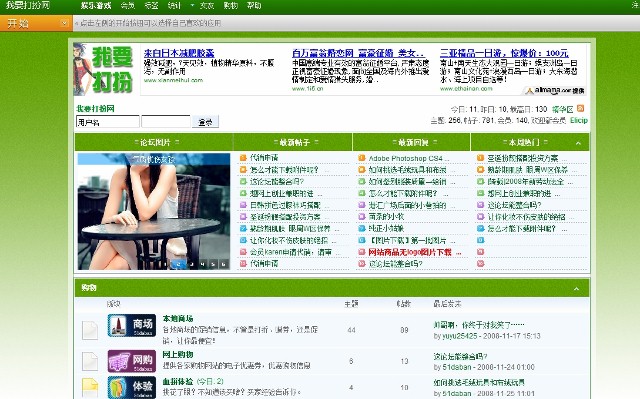Click the page status icon in 本地商场 row
Viewport: 640px width, 399px height.
90,330
